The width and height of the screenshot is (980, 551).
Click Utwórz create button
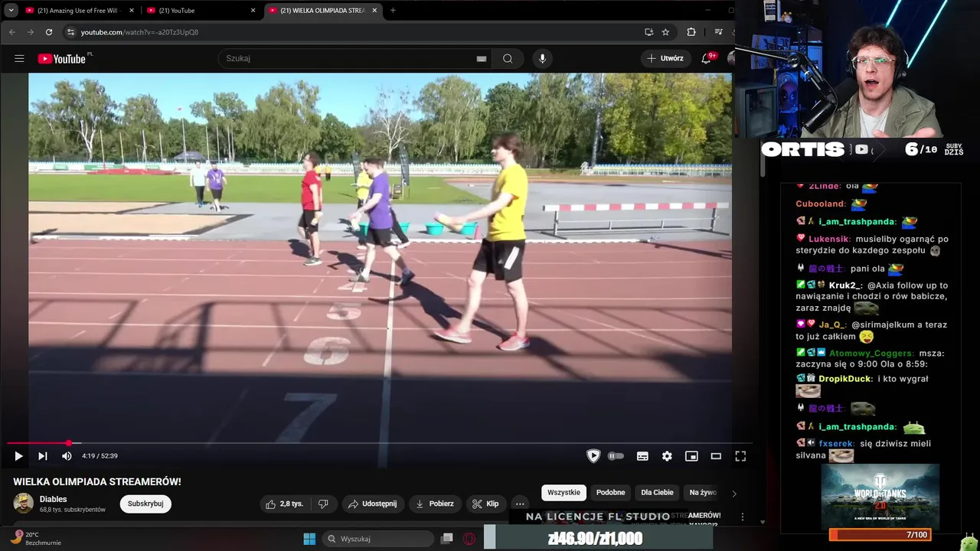[x=665, y=58]
